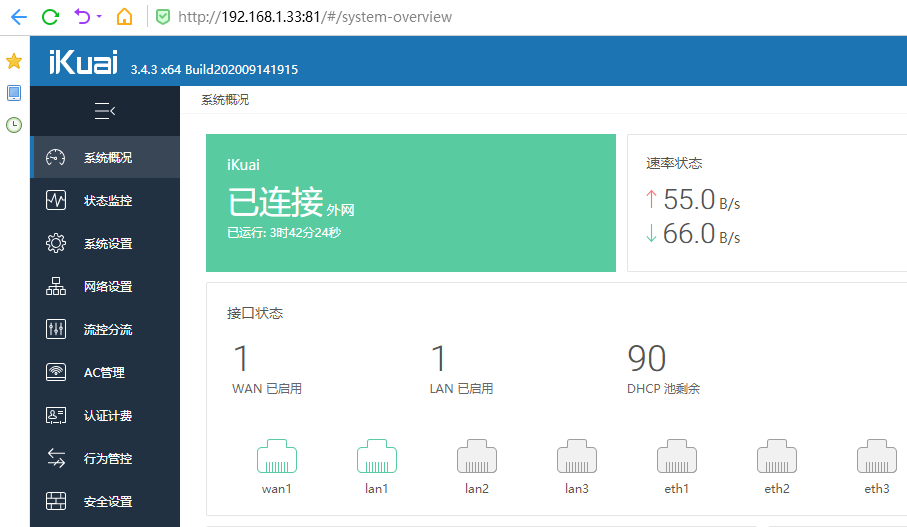Open the blue tablet icon in browser sidebar

(x=14, y=93)
